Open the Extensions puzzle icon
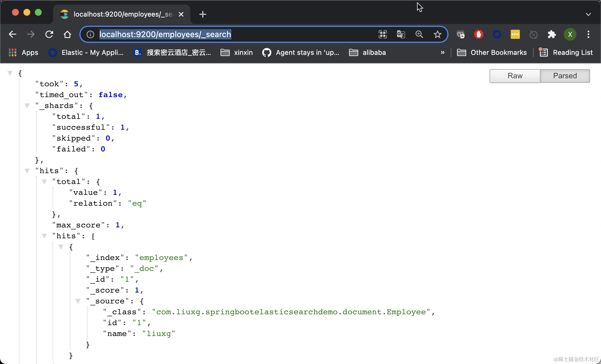This screenshot has height=364, width=601. click(x=552, y=34)
